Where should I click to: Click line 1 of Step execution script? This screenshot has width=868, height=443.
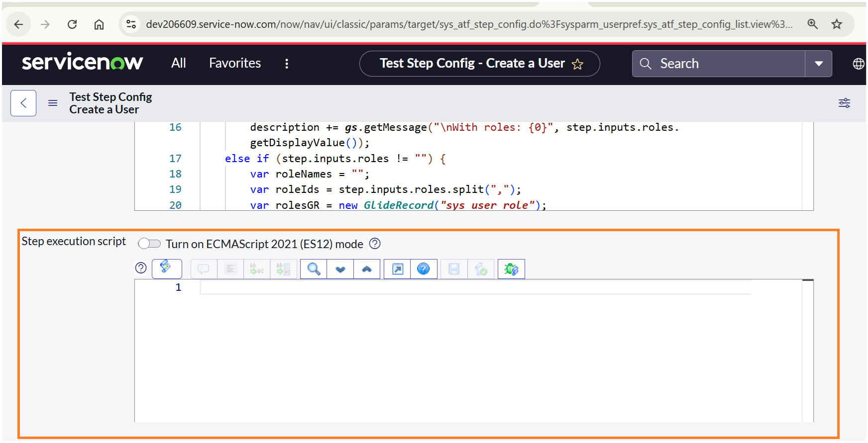(x=476, y=287)
